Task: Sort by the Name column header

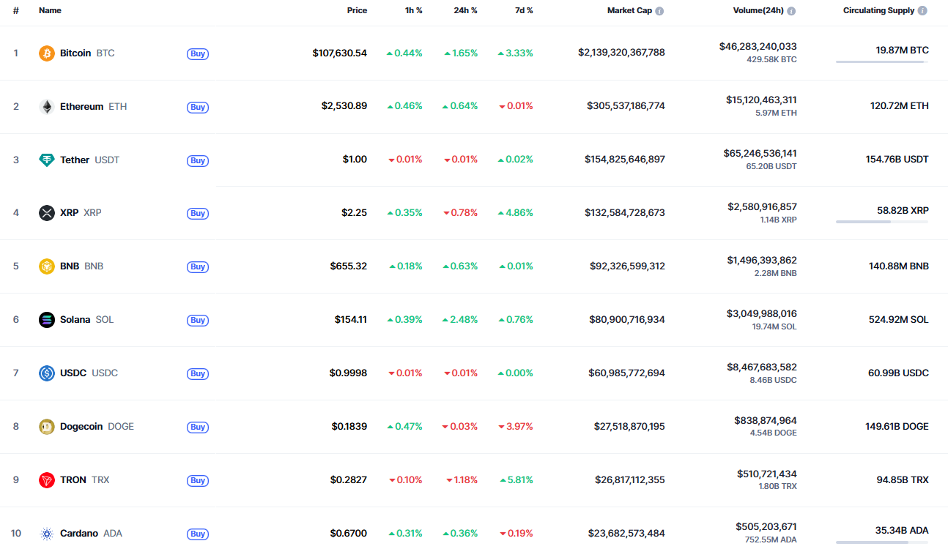Action: 50,11
